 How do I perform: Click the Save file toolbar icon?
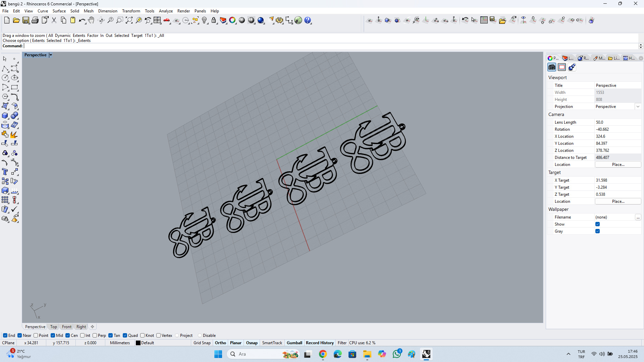(x=25, y=20)
